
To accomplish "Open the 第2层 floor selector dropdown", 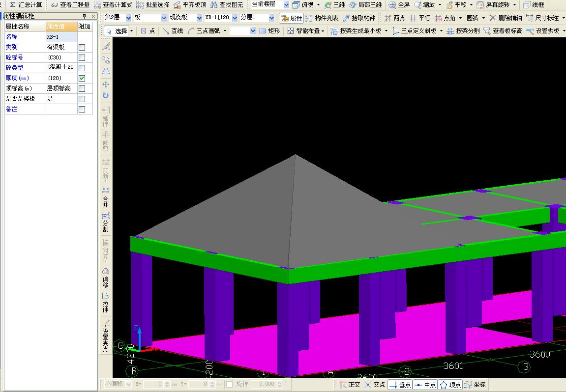I will [x=128, y=18].
